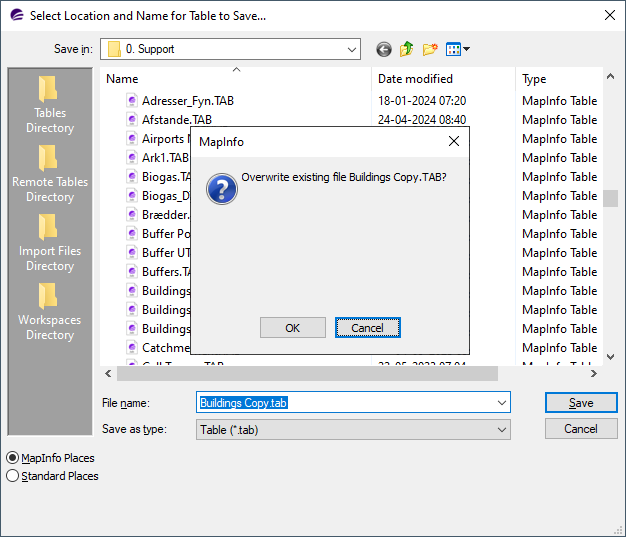Click the Afstande.TAB file icon
This screenshot has height=537, width=626.
tap(132, 120)
